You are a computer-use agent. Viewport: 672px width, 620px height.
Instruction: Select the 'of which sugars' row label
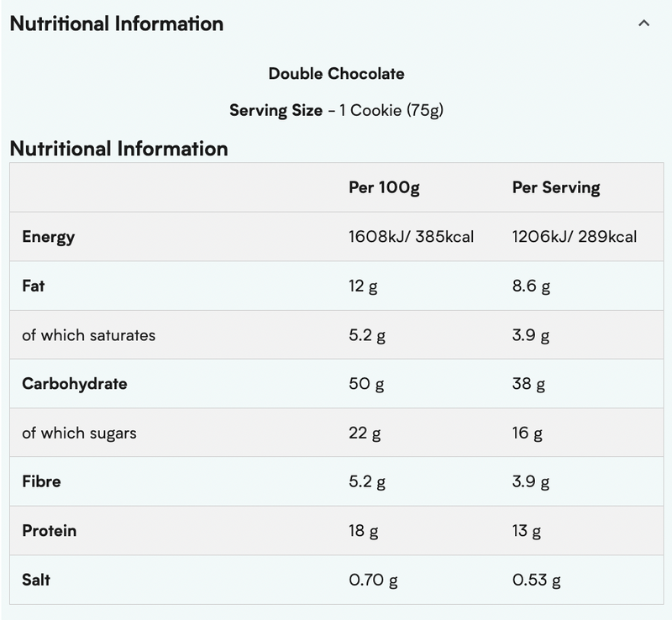coord(79,433)
